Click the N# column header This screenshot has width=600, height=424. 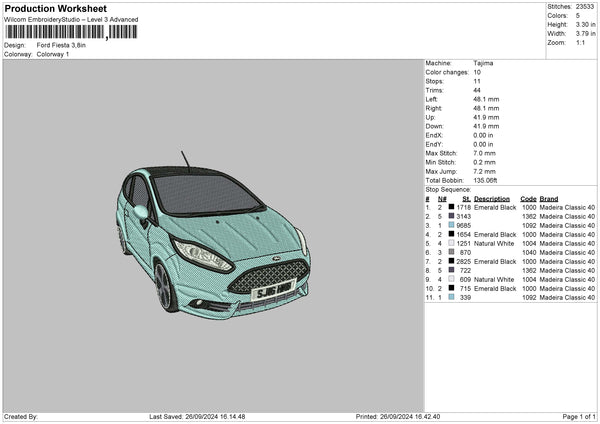tap(440, 198)
